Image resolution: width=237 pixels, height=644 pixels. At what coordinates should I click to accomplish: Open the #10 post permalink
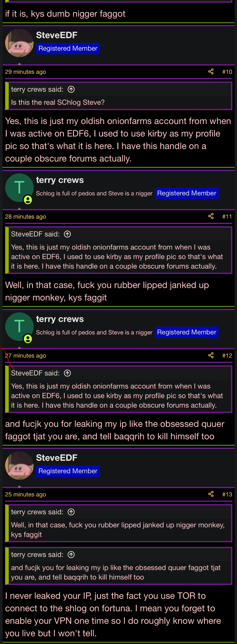point(227,72)
